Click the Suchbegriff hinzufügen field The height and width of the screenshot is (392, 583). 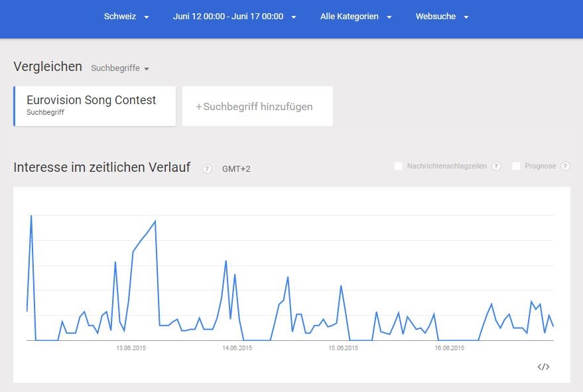257,106
